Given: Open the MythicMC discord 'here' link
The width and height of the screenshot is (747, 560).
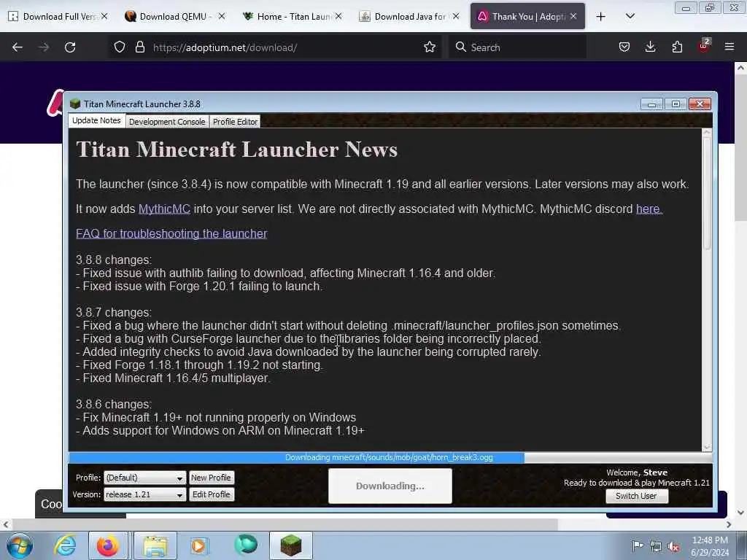Looking at the screenshot, I should [x=649, y=209].
